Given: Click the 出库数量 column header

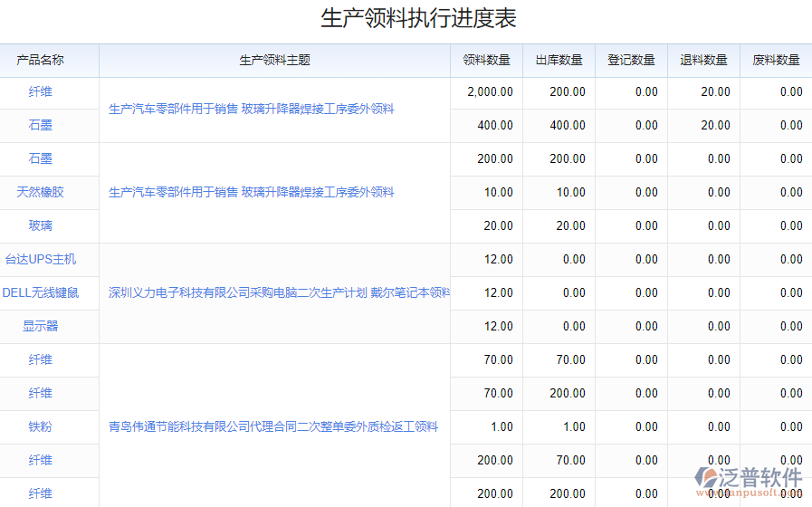Looking at the screenshot, I should coord(559,61).
